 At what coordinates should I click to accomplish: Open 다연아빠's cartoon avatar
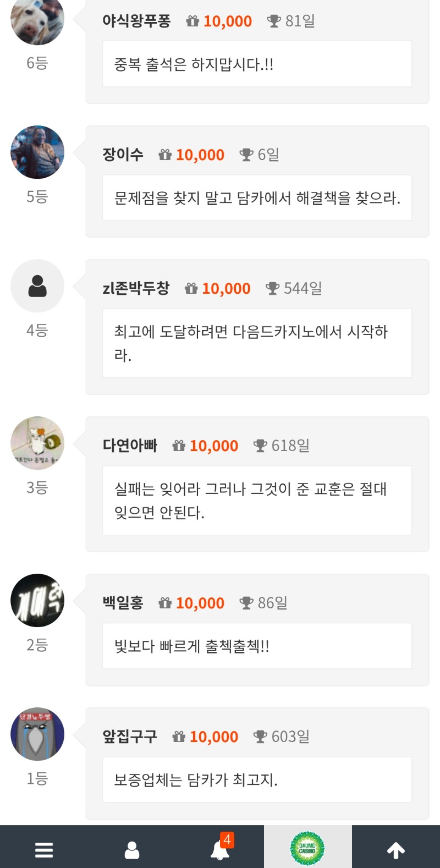tap(37, 443)
